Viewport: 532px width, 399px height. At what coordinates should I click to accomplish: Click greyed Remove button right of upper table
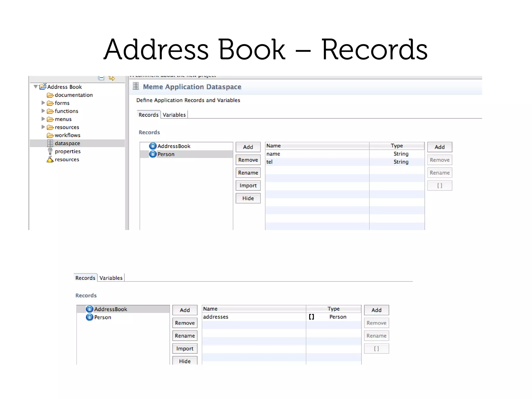pos(440,160)
